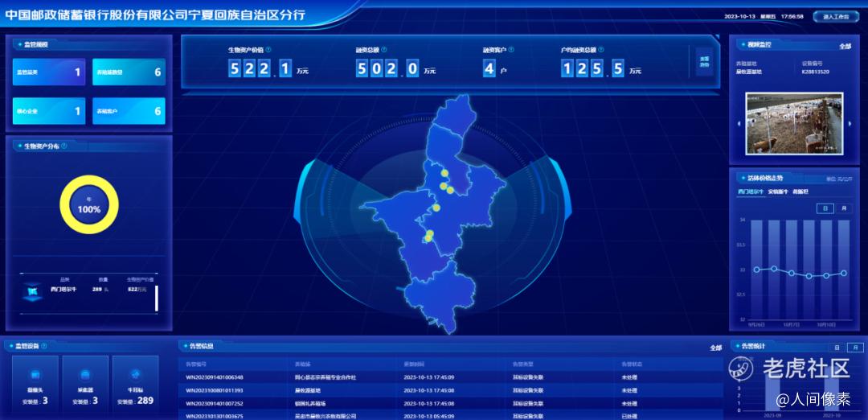Image resolution: width=868 pixels, height=420 pixels.
Task: Click alarm row WN2023101301003675
Action: (452, 415)
